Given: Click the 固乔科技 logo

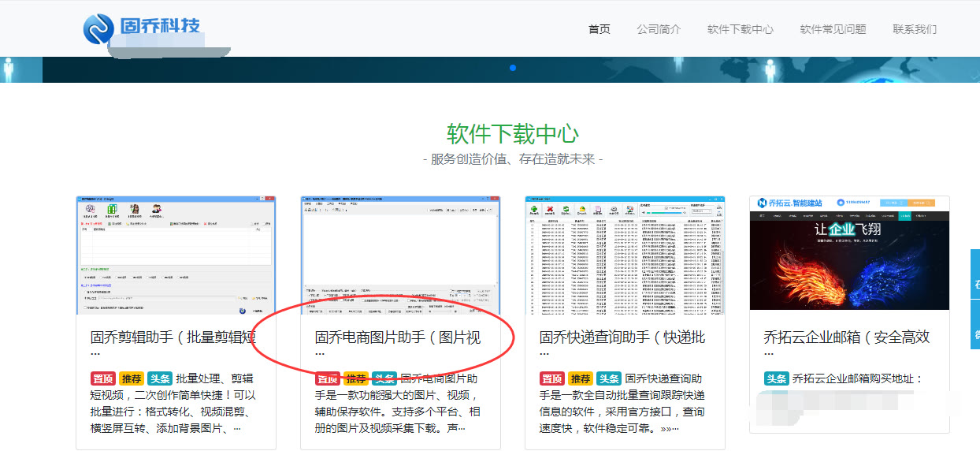Looking at the screenshot, I should click(x=142, y=28).
